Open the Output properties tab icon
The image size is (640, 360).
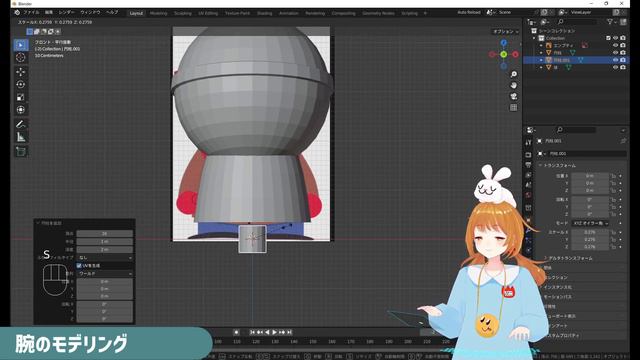click(x=528, y=165)
